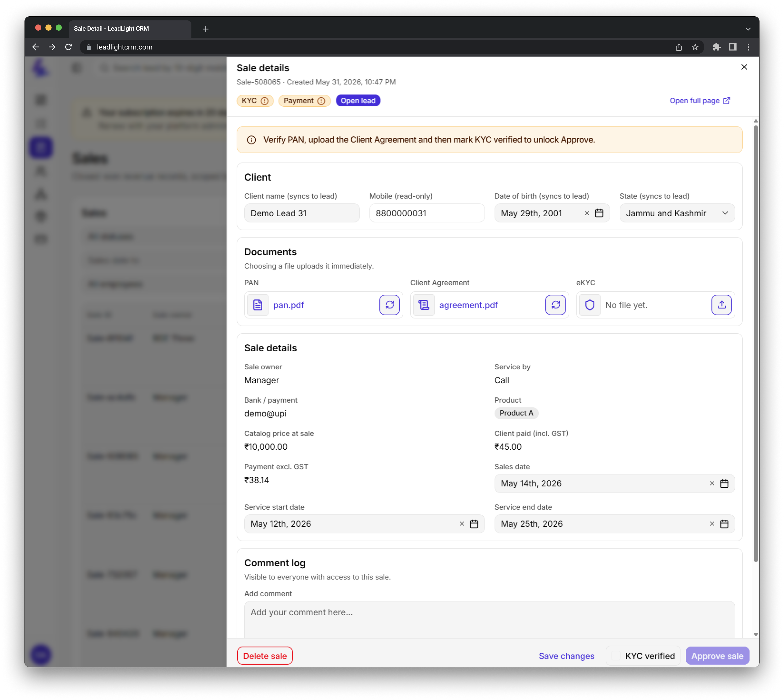Clear the Service end date
The height and width of the screenshot is (700, 784).
pos(712,524)
